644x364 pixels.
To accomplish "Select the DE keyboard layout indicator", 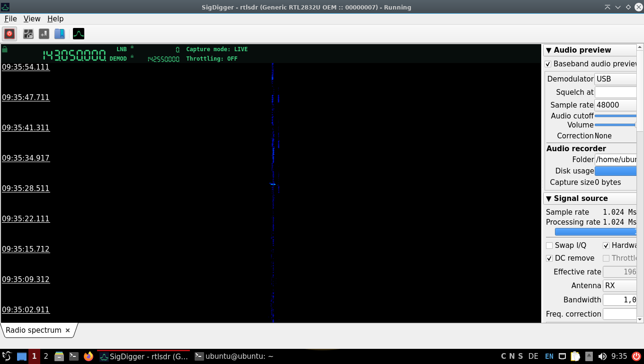I will [x=533, y=356].
